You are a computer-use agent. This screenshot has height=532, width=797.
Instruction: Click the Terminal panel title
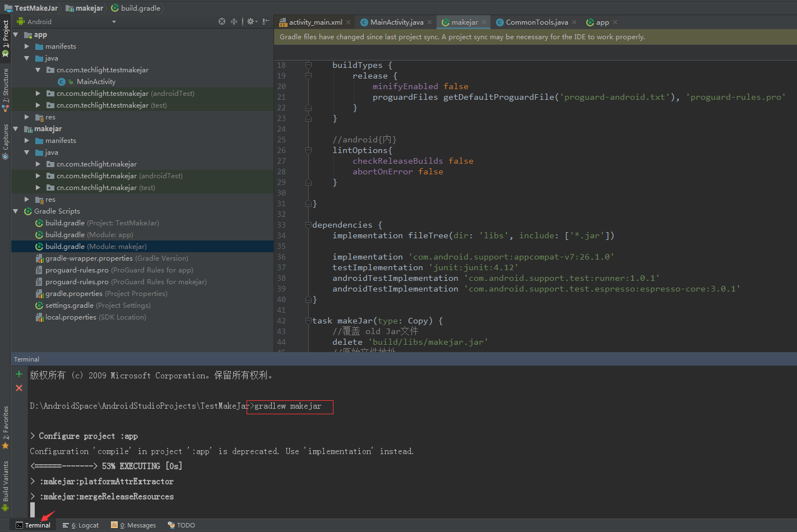point(26,359)
